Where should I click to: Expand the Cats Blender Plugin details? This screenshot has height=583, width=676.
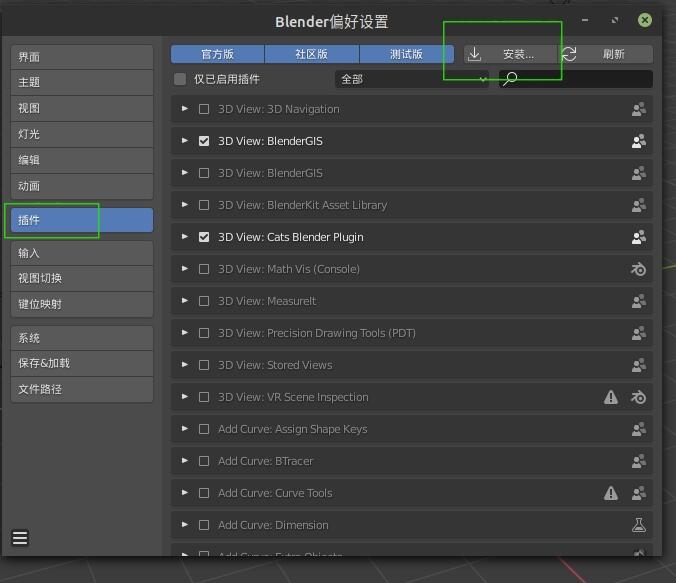[185, 237]
